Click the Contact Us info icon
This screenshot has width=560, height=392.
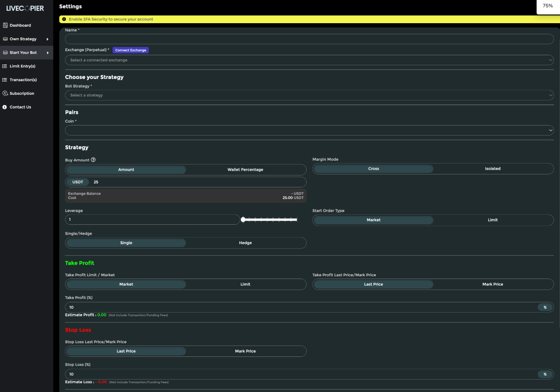tap(5, 107)
